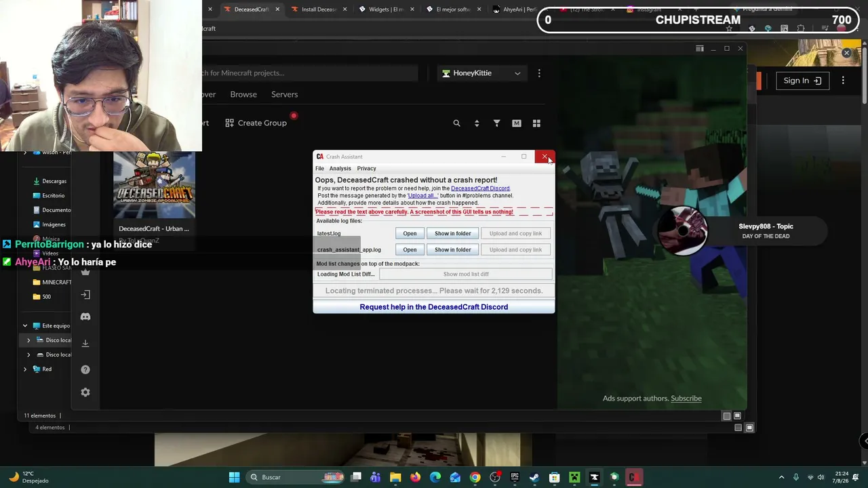
Task: Open the three-dot menu beside HoneyKittie
Action: pyautogui.click(x=539, y=73)
